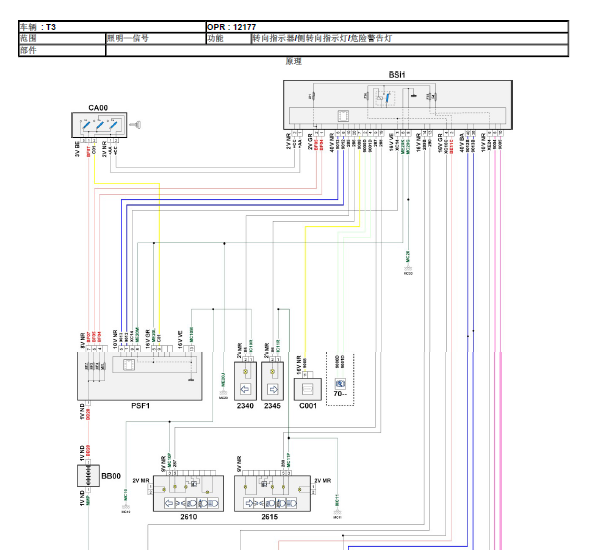Select the left arrow symbol in component 2340
Image resolution: width=596 pixels, height=550 pixels.
point(245,389)
